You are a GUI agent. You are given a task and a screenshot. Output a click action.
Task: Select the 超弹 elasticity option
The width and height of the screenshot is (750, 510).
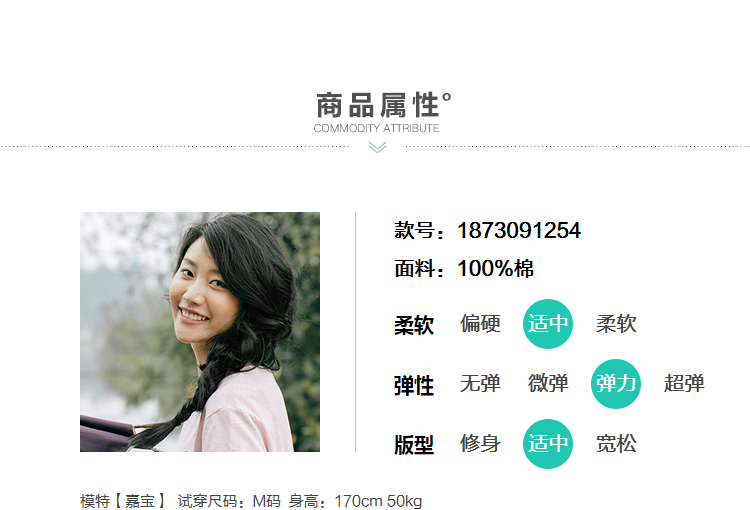click(x=684, y=384)
